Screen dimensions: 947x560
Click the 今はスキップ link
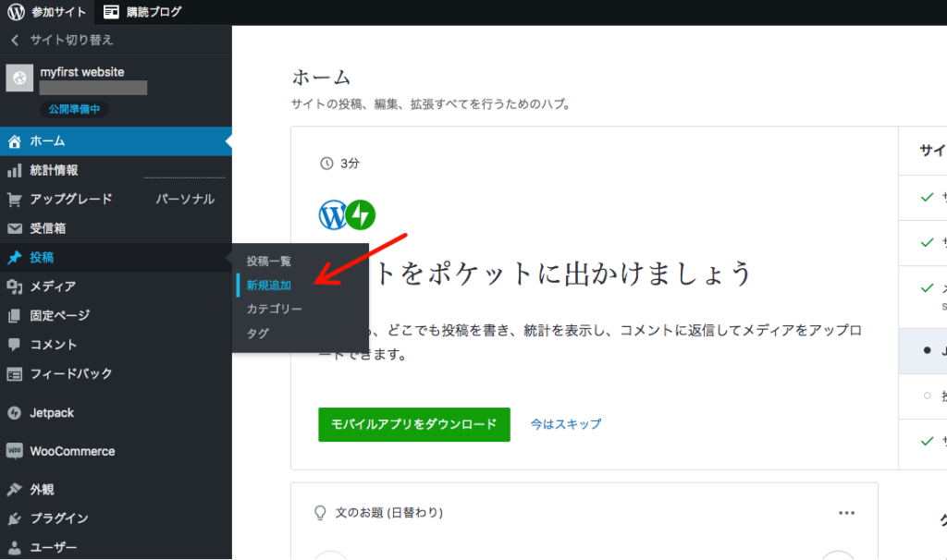(565, 424)
